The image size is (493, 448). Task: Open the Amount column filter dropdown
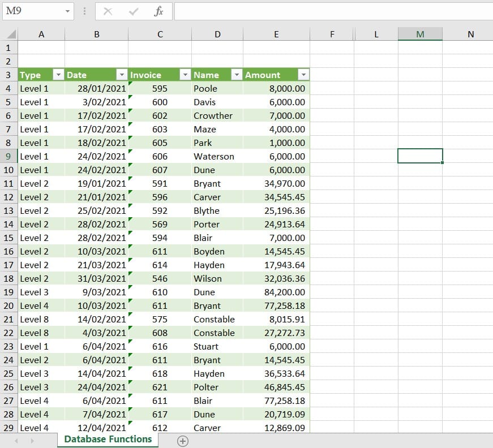pos(303,75)
